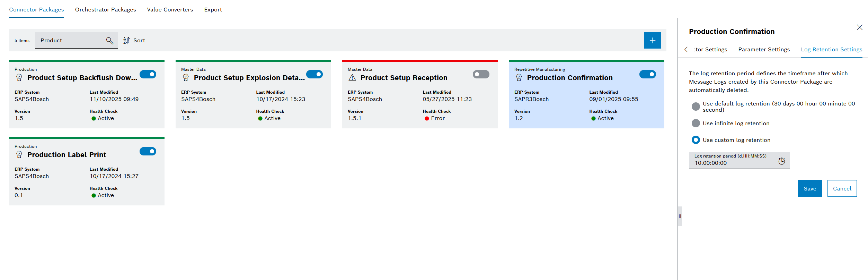Click the left chevron to scroll settings tabs

tap(686, 50)
